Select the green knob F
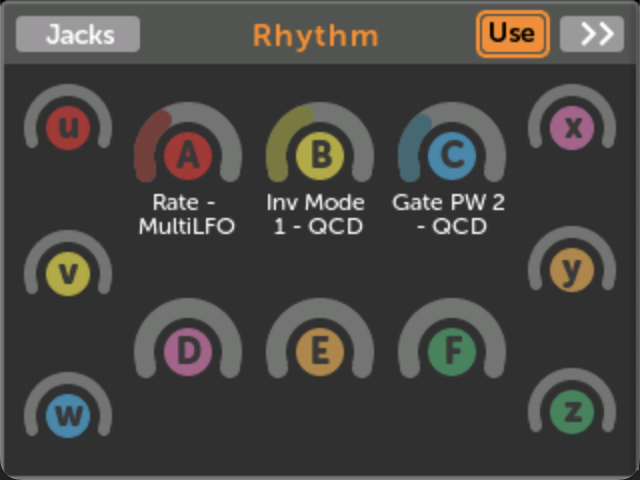Viewport: 640px width, 480px height. (452, 352)
